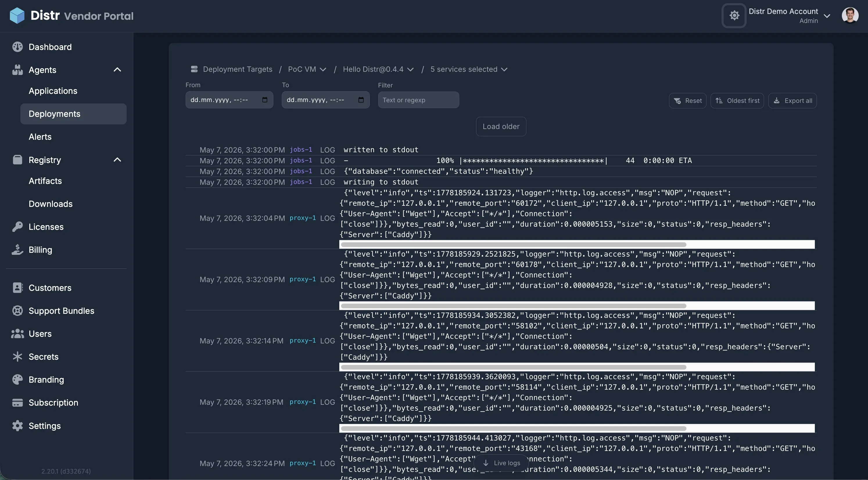Click the Settings gear icon in sidebar
Image resolution: width=868 pixels, height=480 pixels.
tap(17, 426)
